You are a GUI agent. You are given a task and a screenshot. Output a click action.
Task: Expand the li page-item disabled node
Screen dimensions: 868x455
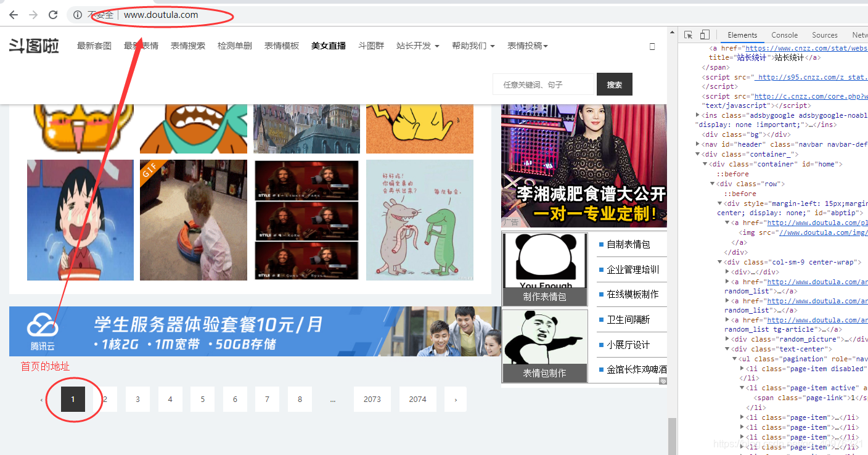click(742, 368)
